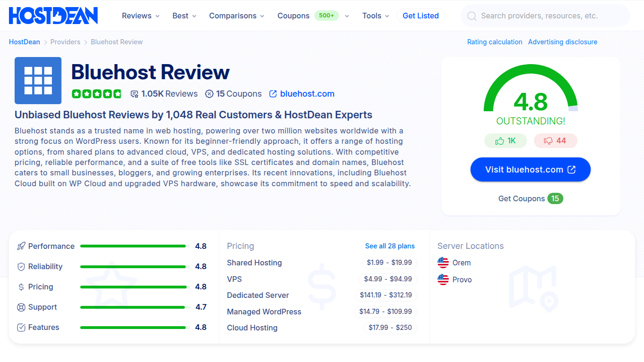Open the Providers breadcrumb link
This screenshot has width=644, height=362.
(65, 42)
